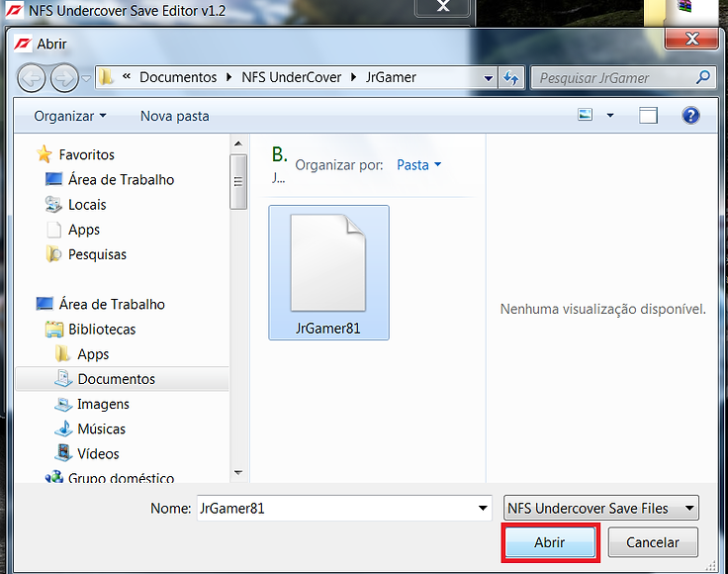Click navigation pane scroll up arrow
Viewport: 728px width, 574px height.
click(x=238, y=143)
